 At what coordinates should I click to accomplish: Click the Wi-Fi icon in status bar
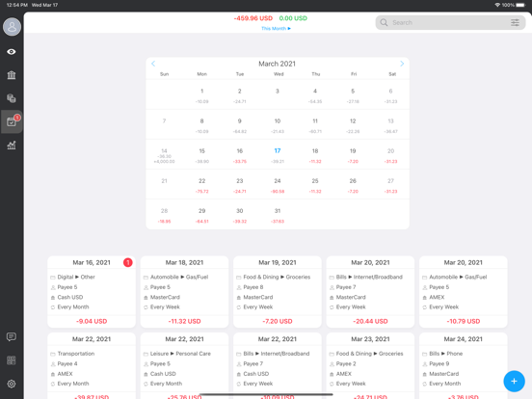497,5
